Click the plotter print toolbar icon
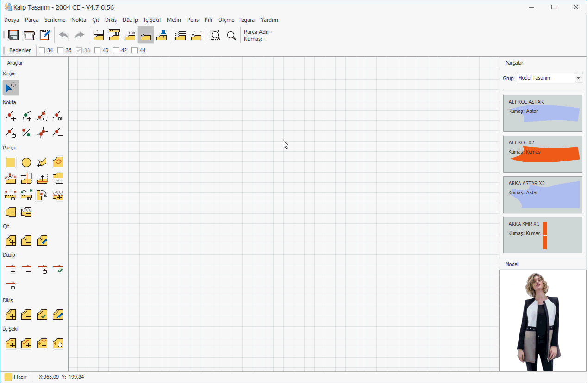 coord(29,35)
